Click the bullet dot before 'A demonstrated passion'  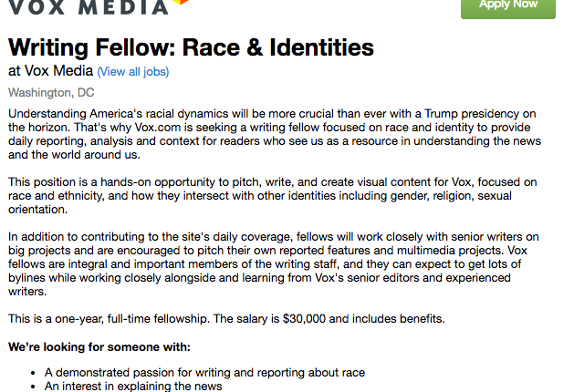click(33, 373)
